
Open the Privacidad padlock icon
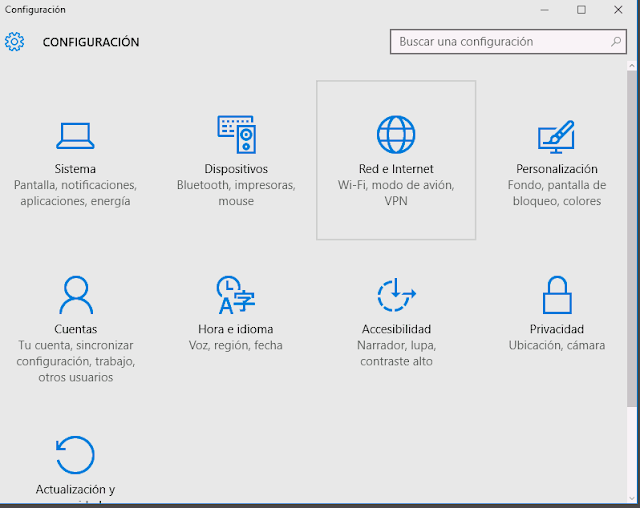tap(557, 295)
